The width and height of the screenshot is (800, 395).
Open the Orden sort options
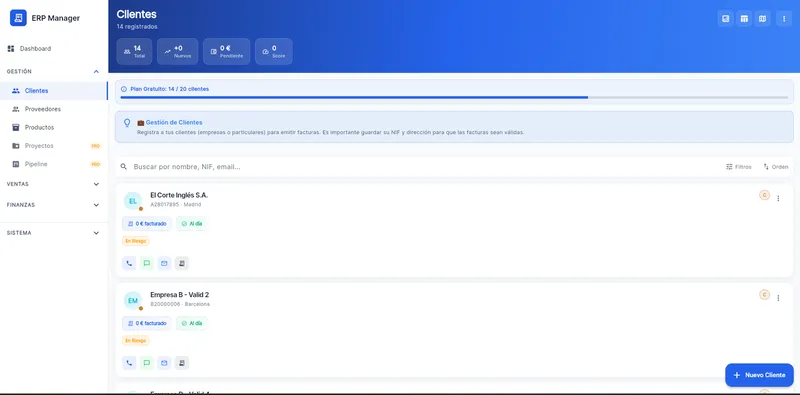tap(776, 167)
